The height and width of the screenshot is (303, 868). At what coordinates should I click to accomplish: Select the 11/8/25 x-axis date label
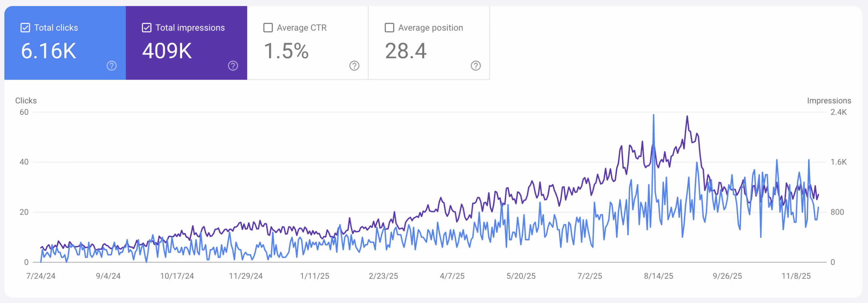tap(796, 276)
